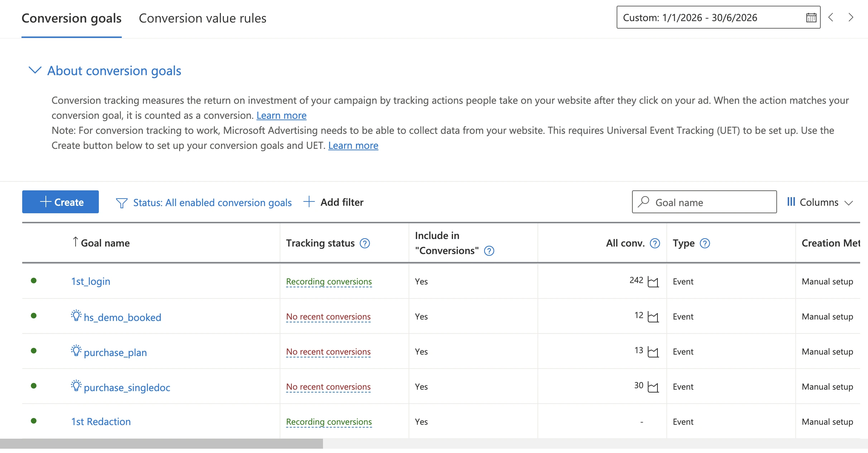The image size is (868, 453).
Task: Click the horizontal scrollbar thumb
Action: (161, 444)
